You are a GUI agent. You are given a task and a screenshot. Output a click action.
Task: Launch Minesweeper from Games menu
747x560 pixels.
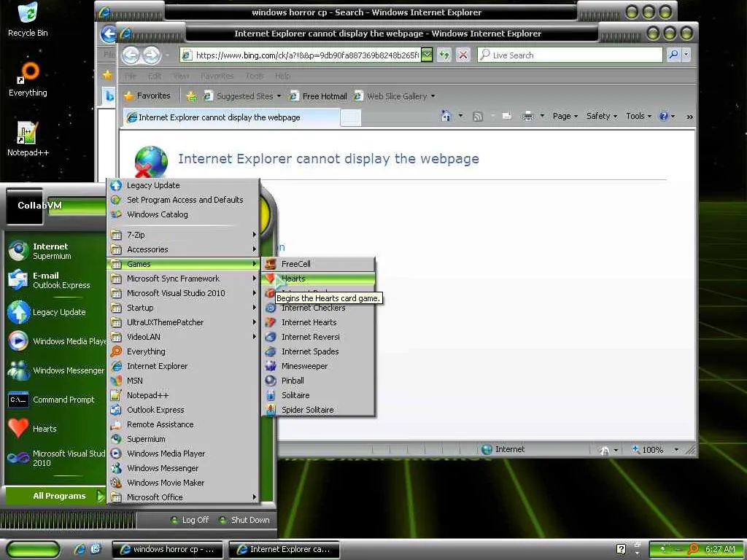pyautogui.click(x=318, y=366)
